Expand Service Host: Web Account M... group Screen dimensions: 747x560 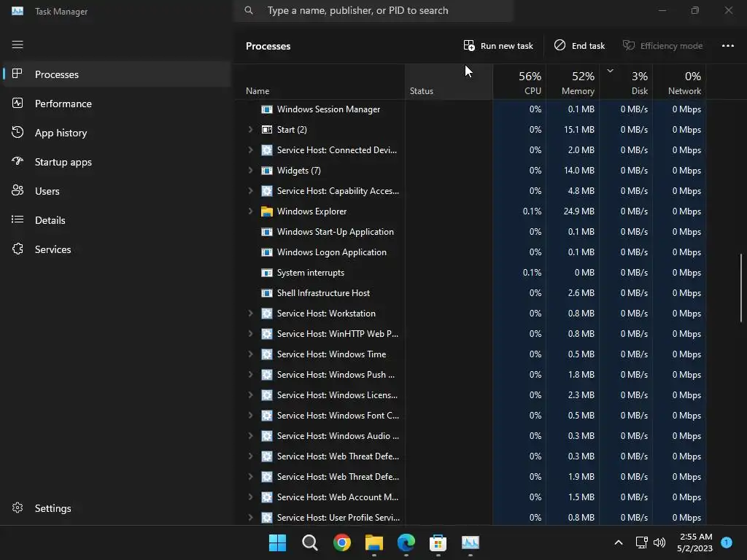[251, 497]
